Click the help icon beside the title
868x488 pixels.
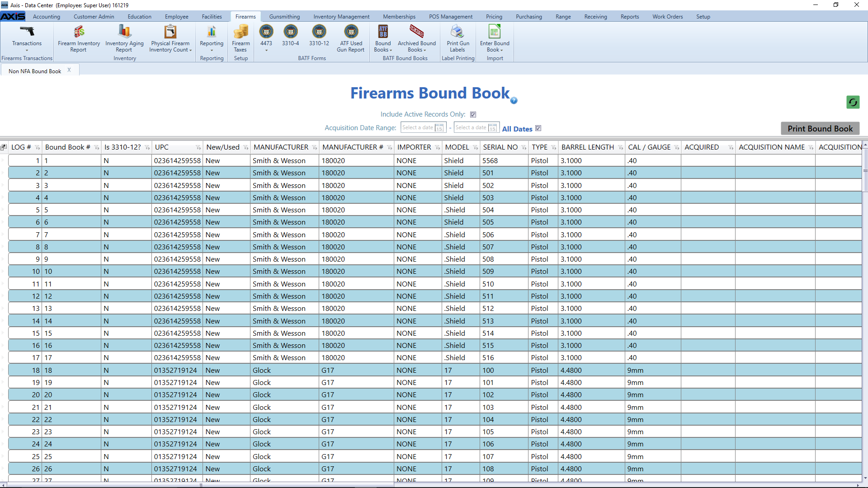point(514,100)
